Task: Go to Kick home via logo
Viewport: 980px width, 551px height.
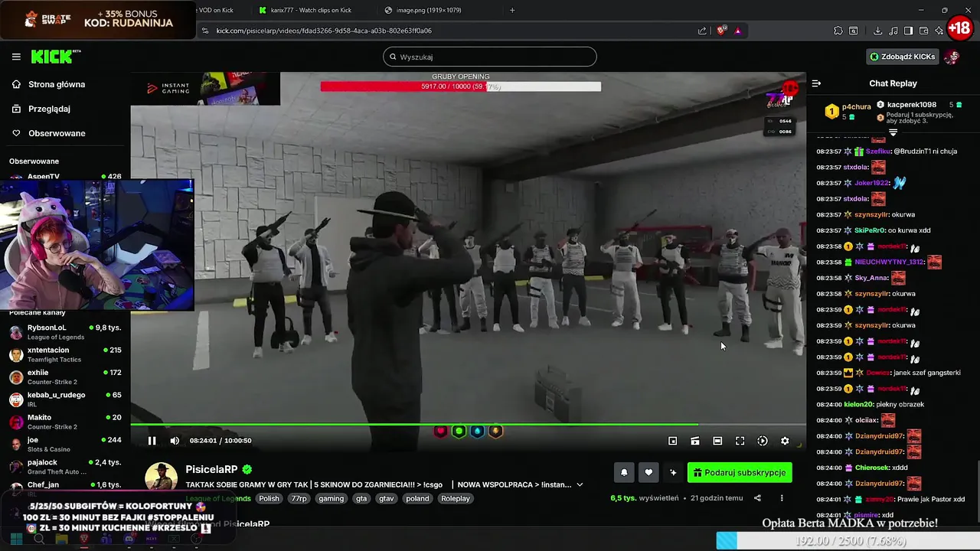Action: [x=55, y=57]
